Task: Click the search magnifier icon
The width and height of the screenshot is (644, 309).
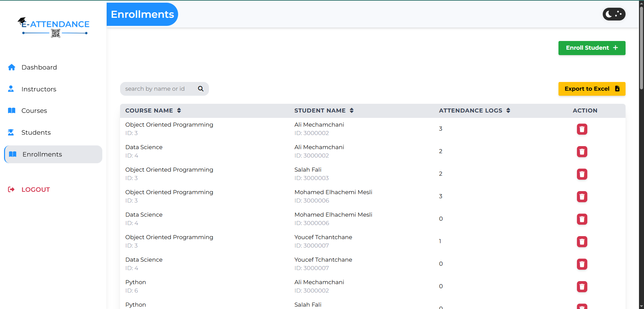Action: pos(201,89)
